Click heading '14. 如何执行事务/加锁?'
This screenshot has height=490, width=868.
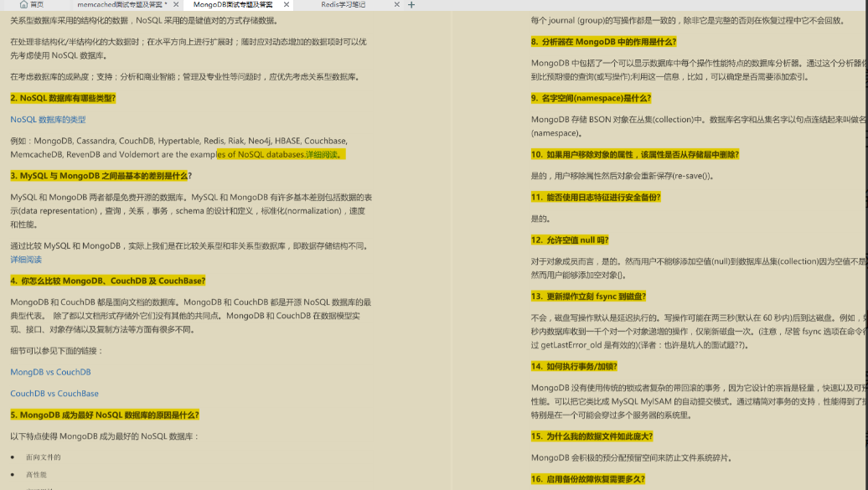point(574,367)
